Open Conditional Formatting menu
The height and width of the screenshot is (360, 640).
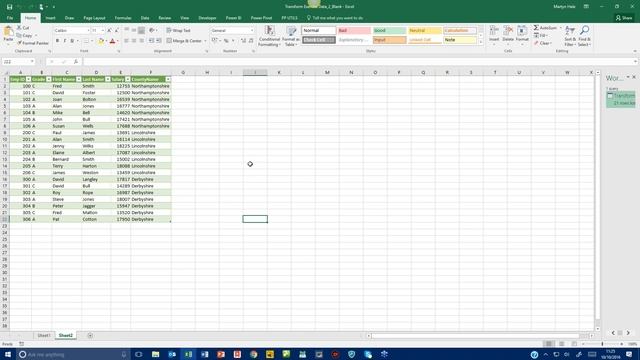pos(269,36)
